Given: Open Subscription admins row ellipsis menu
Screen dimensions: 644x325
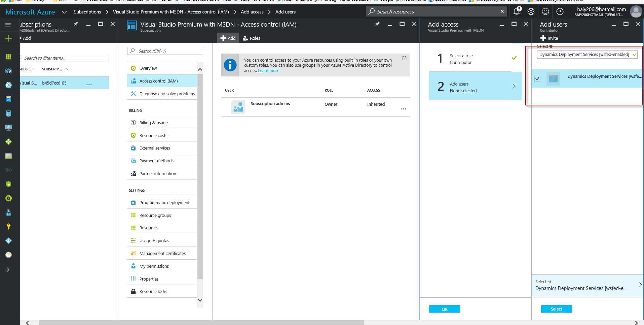Looking at the screenshot, I should click(404, 109).
